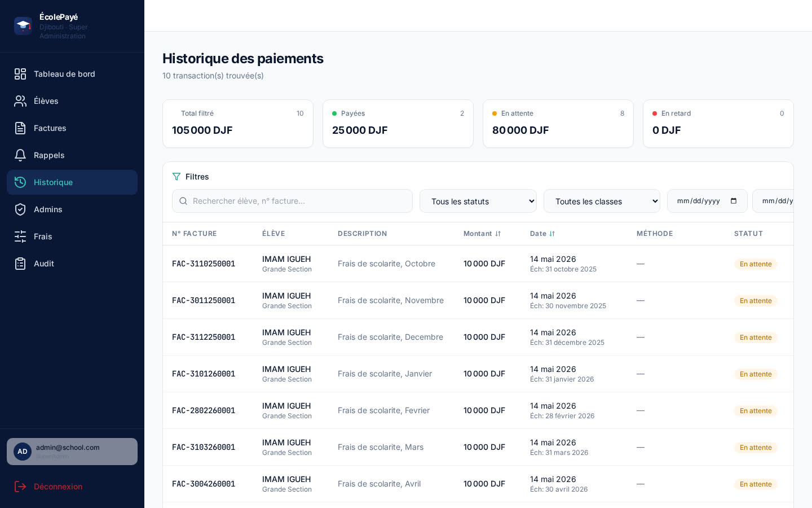Image resolution: width=812 pixels, height=508 pixels.
Task: Select invoice FAC-3110250001 row
Action: [478, 264]
